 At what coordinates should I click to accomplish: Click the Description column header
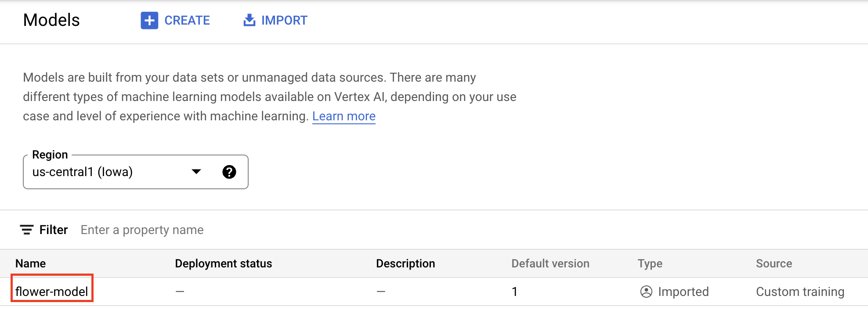405,263
